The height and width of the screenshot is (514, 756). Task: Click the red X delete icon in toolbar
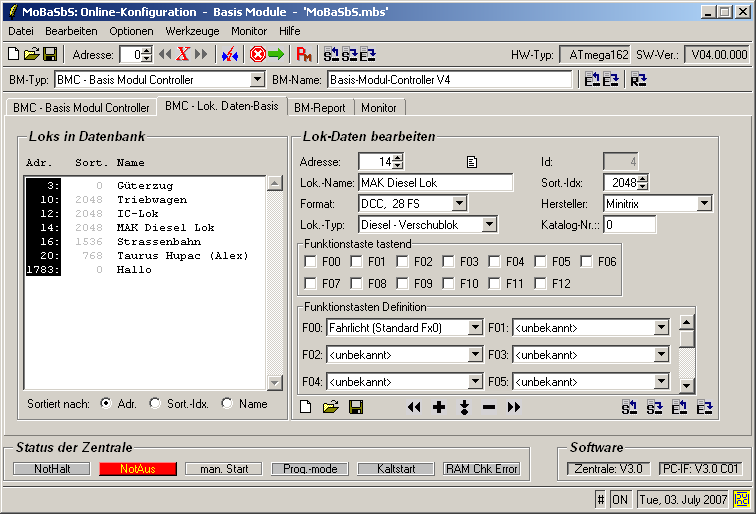point(183,54)
